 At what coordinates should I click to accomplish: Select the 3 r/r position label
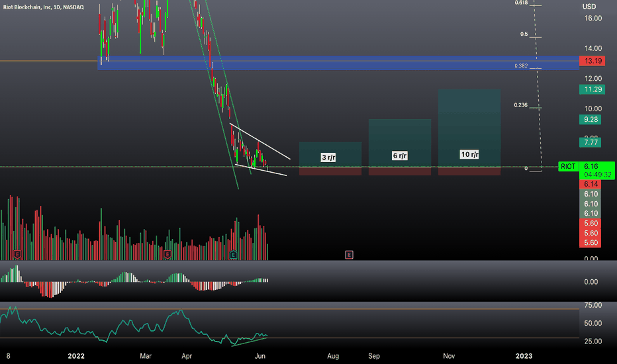tap(328, 158)
